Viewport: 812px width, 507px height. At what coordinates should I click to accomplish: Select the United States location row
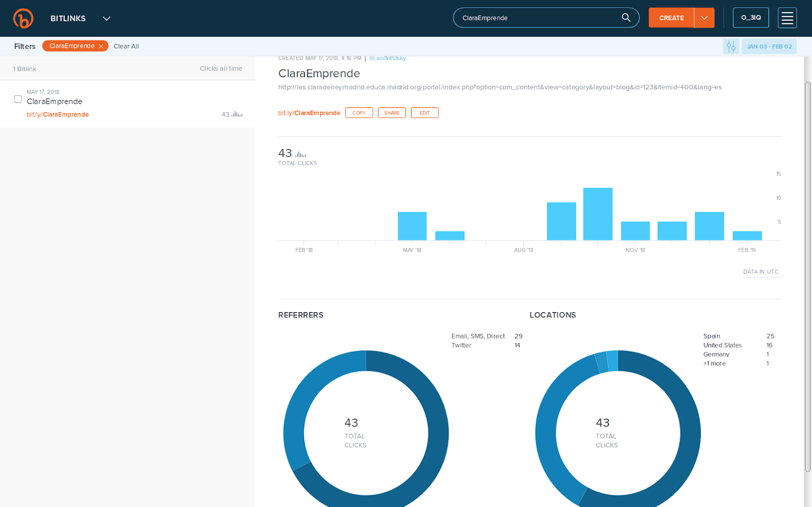738,346
